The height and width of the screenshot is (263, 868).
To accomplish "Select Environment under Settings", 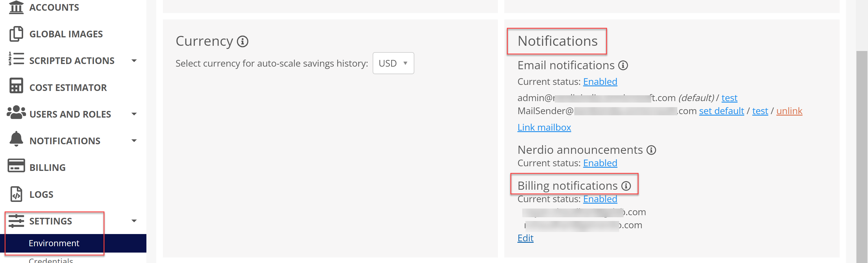I will coord(54,243).
